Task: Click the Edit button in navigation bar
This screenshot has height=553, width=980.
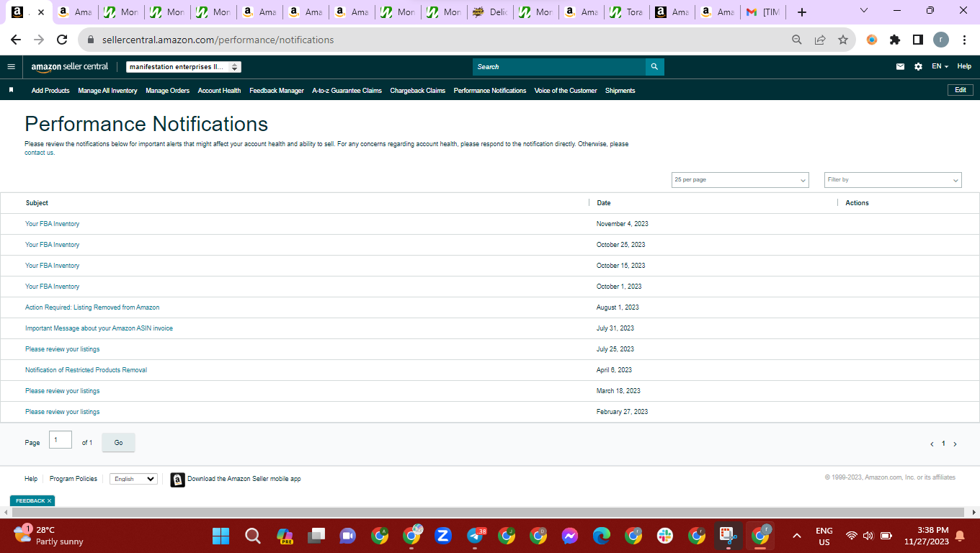Action: 961,90
